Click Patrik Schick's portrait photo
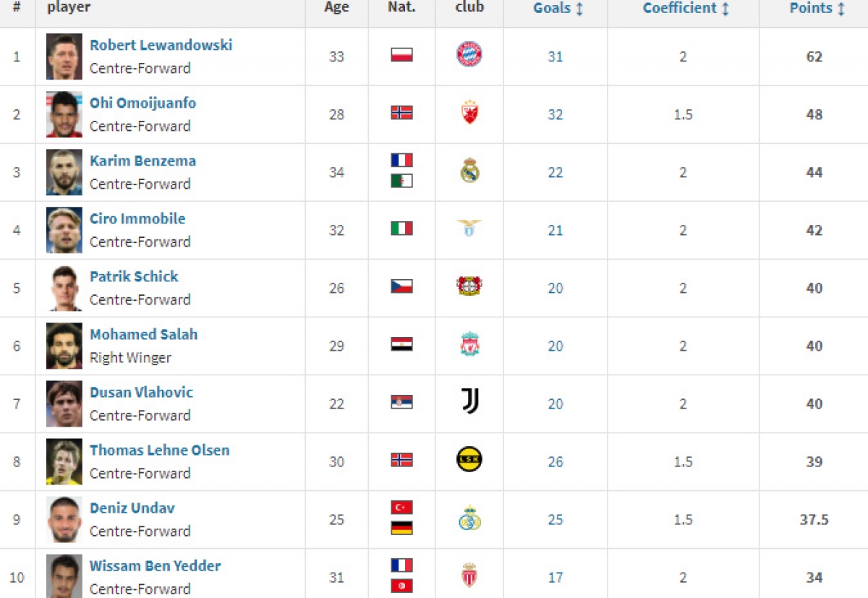 coord(64,288)
